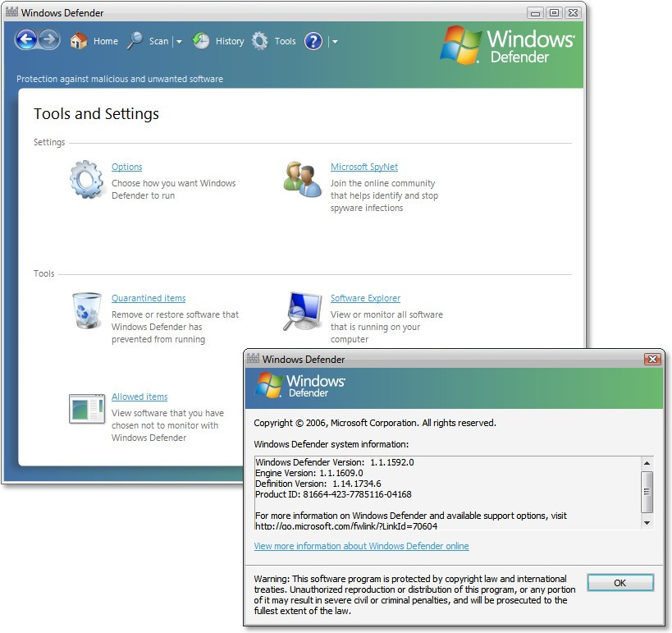672x633 pixels.
Task: Open the Home house icon
Action: click(x=79, y=41)
